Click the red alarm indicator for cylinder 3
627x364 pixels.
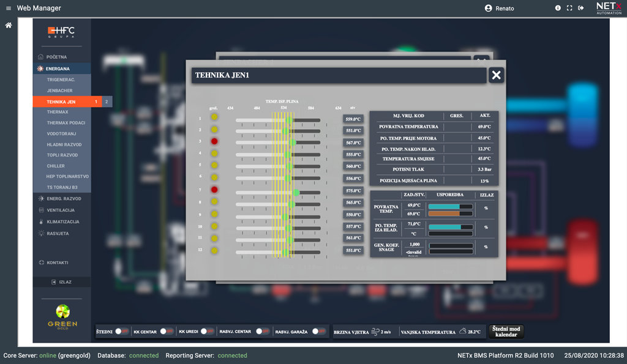pyautogui.click(x=214, y=141)
